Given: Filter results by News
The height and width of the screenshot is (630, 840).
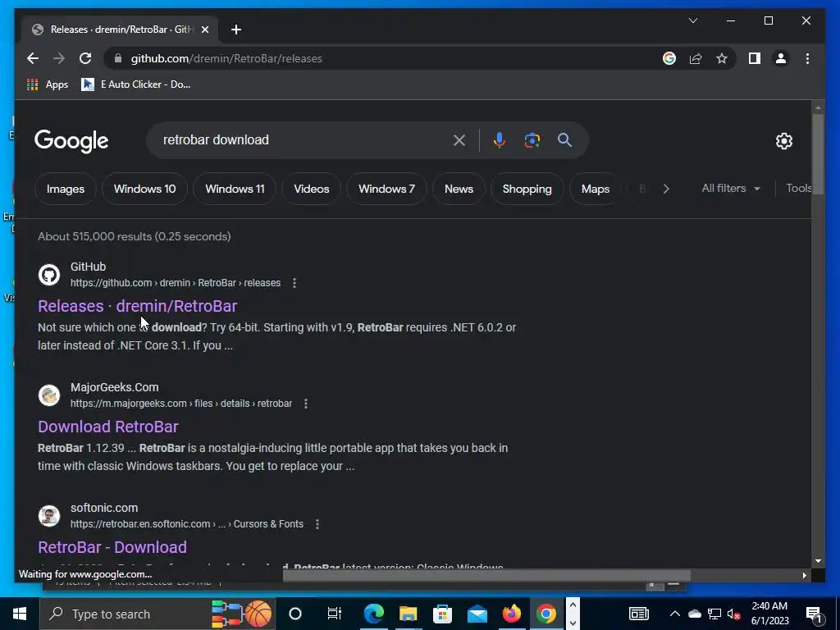Looking at the screenshot, I should coord(459,189).
